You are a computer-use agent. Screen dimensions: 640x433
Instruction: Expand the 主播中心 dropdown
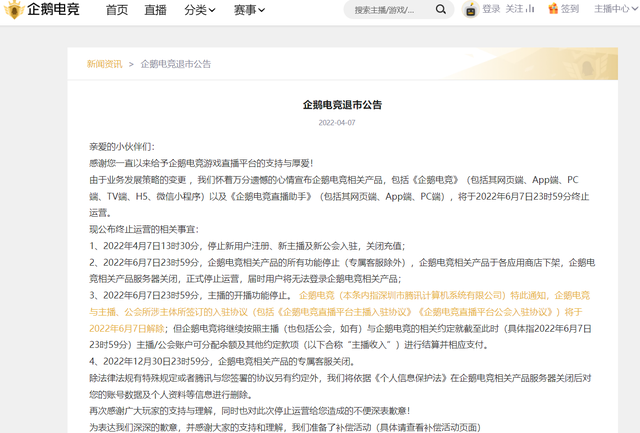click(616, 9)
